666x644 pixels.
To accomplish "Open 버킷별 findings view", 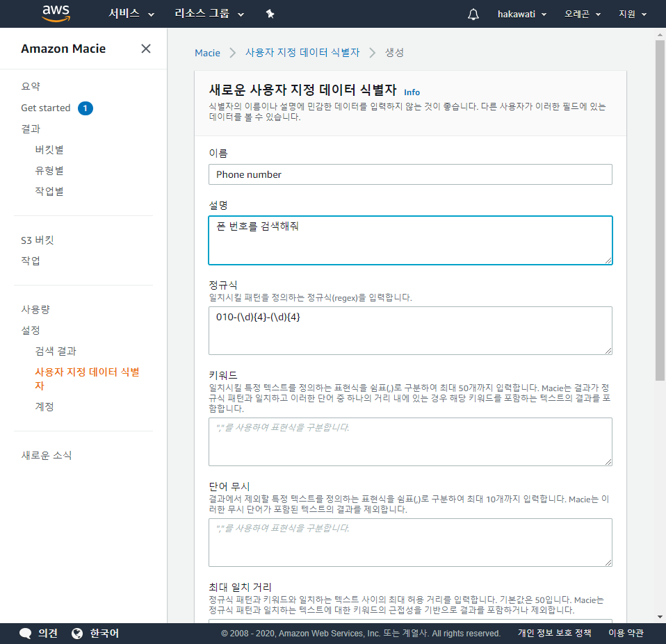I will [x=49, y=149].
